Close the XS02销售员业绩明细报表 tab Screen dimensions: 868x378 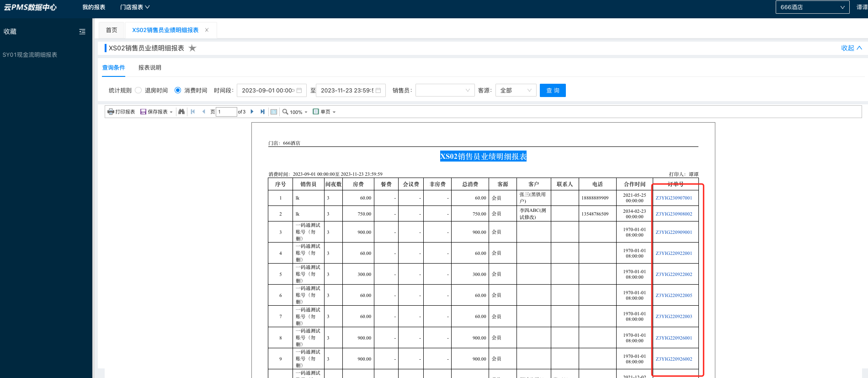(207, 30)
